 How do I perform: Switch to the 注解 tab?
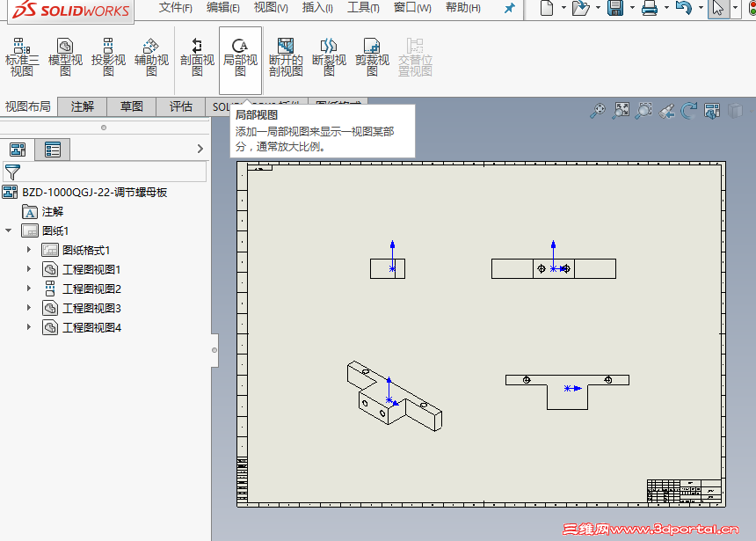pyautogui.click(x=82, y=106)
